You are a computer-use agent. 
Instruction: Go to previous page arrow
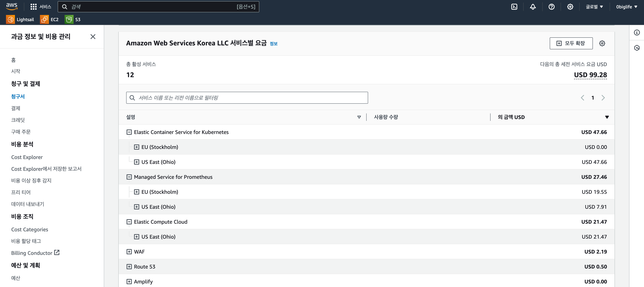point(582,98)
